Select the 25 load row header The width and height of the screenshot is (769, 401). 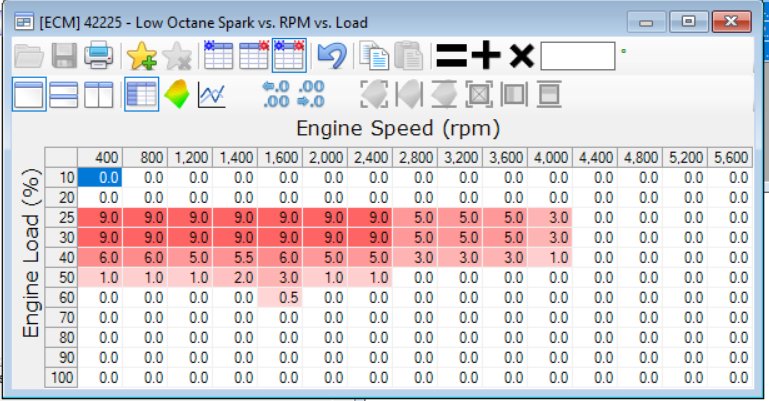click(x=61, y=218)
